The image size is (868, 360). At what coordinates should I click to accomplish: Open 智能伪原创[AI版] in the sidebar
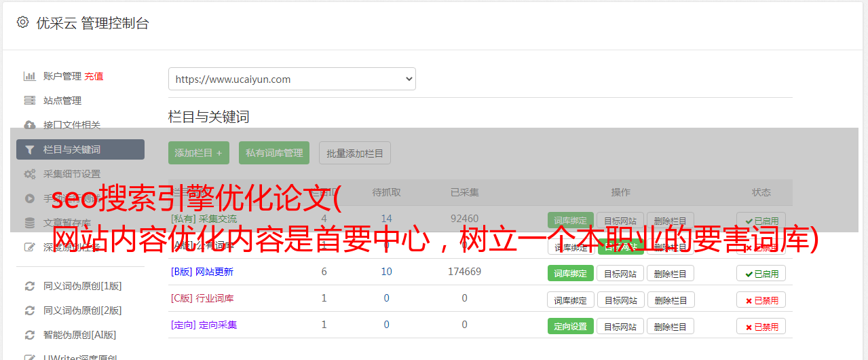click(79, 335)
